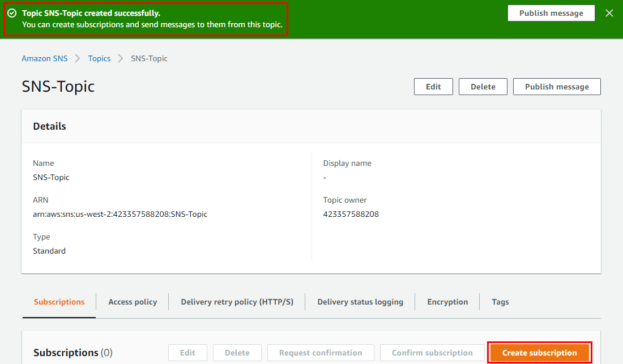Go to Amazon SNS breadcrumb link
The image size is (623, 364).
(x=44, y=58)
